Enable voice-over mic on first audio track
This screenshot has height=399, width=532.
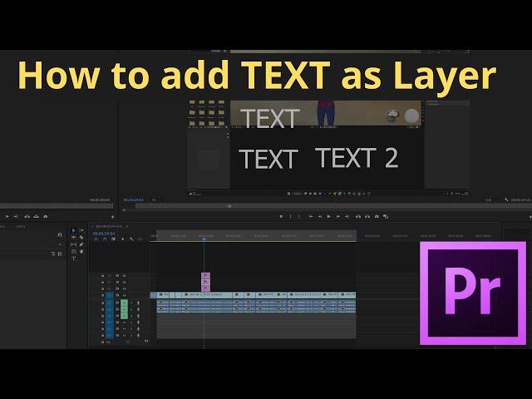click(138, 303)
